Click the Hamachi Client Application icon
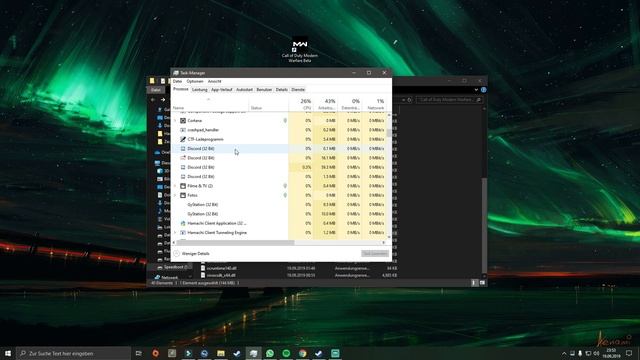640x360 pixels. 183,223
